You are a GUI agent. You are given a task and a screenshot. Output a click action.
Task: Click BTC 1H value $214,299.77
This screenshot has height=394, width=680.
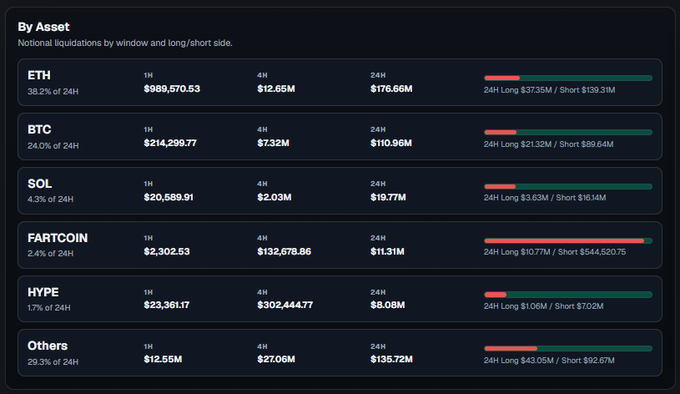pyautogui.click(x=170, y=143)
